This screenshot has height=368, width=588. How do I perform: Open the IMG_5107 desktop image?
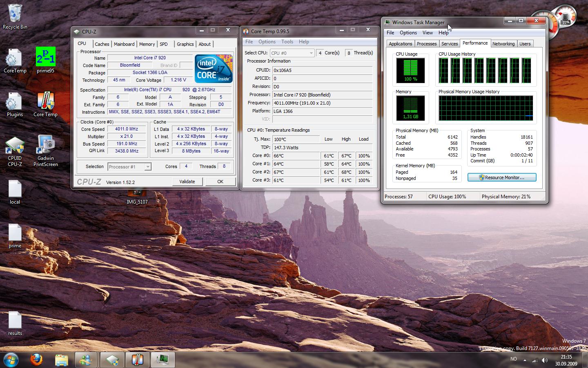pos(137,197)
